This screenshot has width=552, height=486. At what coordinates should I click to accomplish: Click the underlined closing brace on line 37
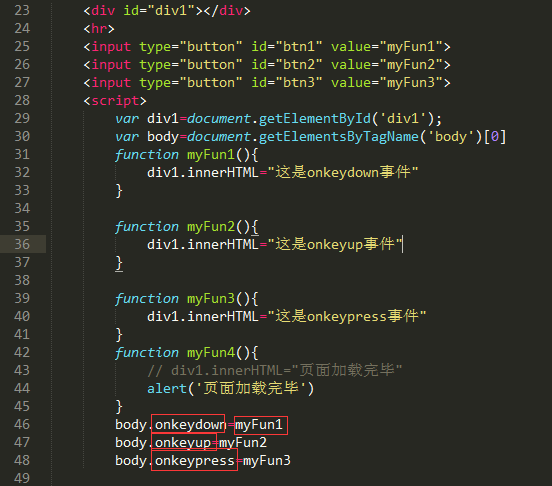click(x=119, y=263)
